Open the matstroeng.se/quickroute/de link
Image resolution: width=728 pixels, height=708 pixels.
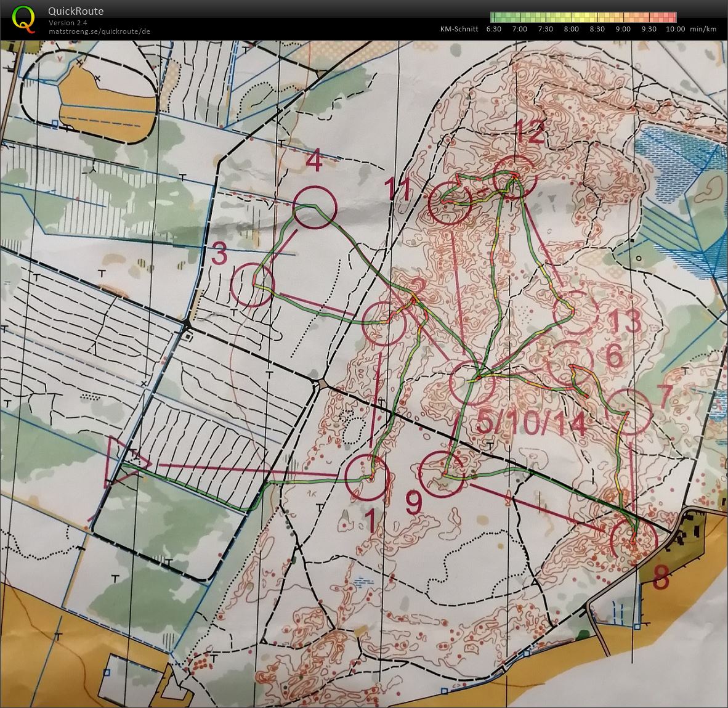tap(99, 31)
